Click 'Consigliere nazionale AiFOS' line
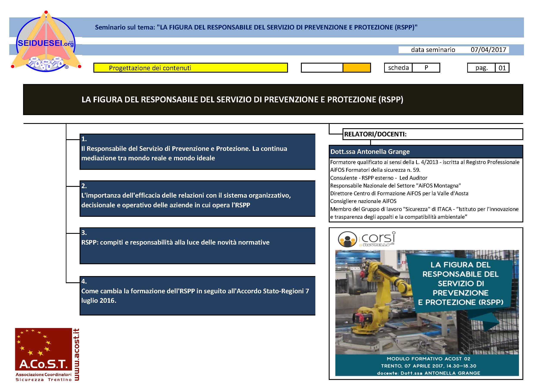This screenshot has height=392, width=555. [x=363, y=201]
